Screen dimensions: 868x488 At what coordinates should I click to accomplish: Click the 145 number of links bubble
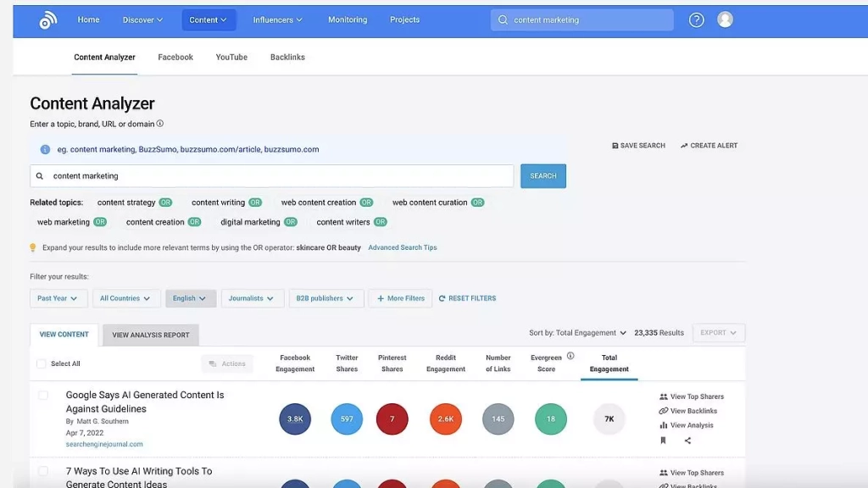pyautogui.click(x=498, y=419)
